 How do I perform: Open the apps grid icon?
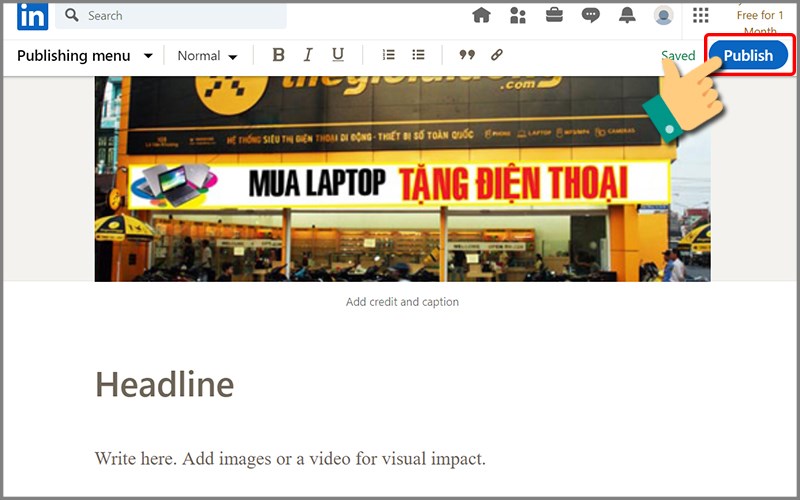coord(701,15)
